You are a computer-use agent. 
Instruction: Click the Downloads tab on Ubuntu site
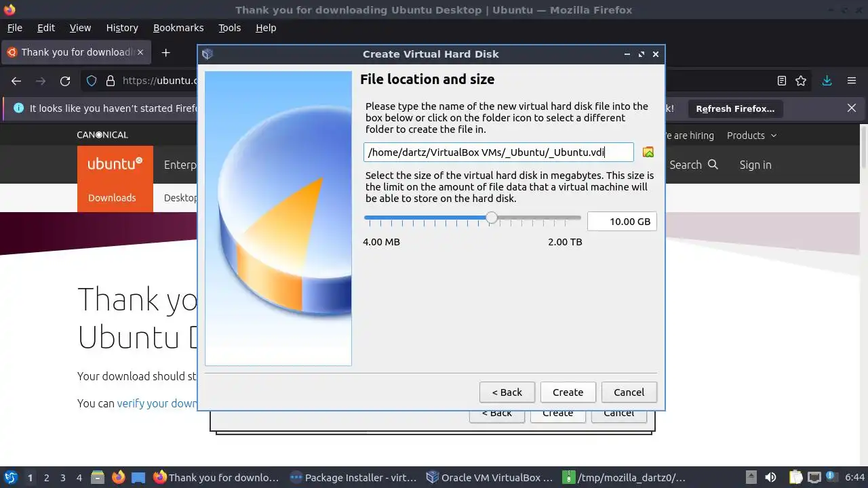click(x=112, y=198)
